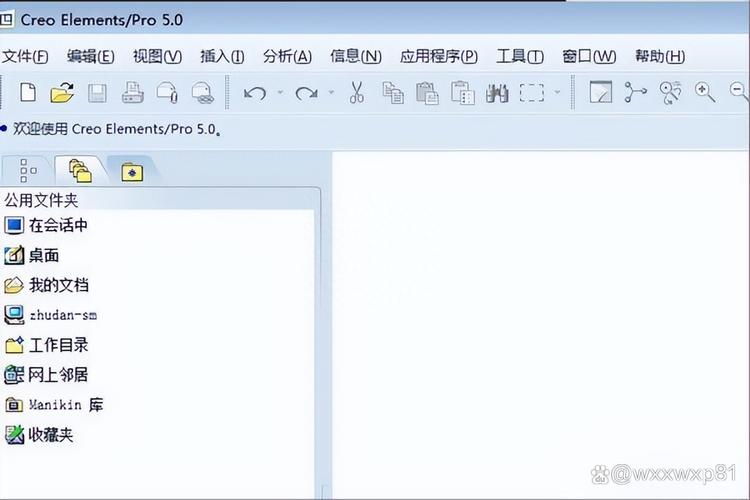The image size is (750, 500).
Task: Open the 文件(F) menu
Action: 25,56
